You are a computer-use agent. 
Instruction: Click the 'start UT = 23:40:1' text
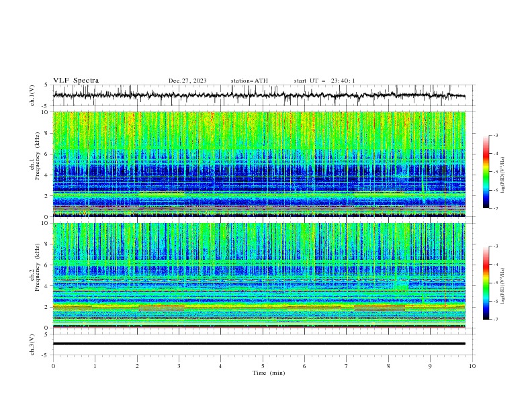(x=324, y=81)
